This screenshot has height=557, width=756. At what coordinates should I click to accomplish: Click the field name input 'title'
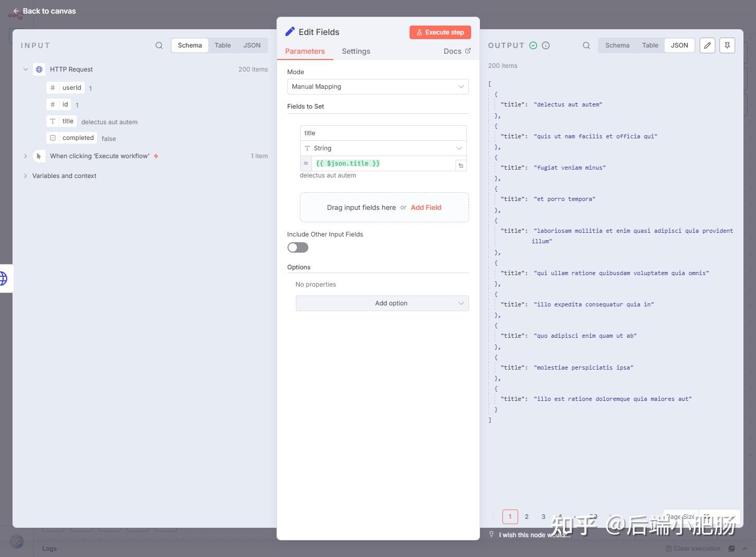tap(383, 133)
